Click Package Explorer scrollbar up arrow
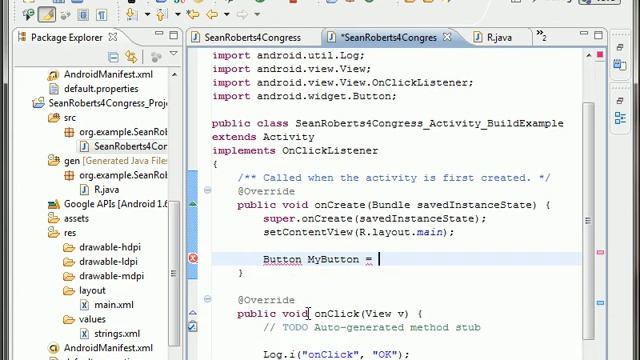The height and width of the screenshot is (360, 640). [x=175, y=75]
